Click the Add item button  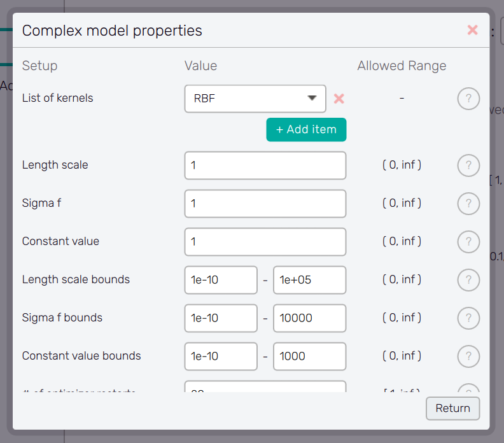click(x=306, y=130)
